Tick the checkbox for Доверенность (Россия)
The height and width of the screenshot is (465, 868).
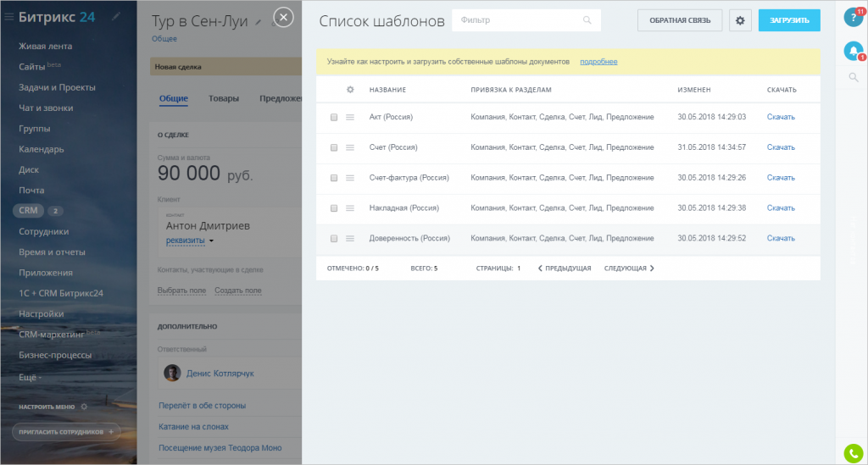[334, 239]
